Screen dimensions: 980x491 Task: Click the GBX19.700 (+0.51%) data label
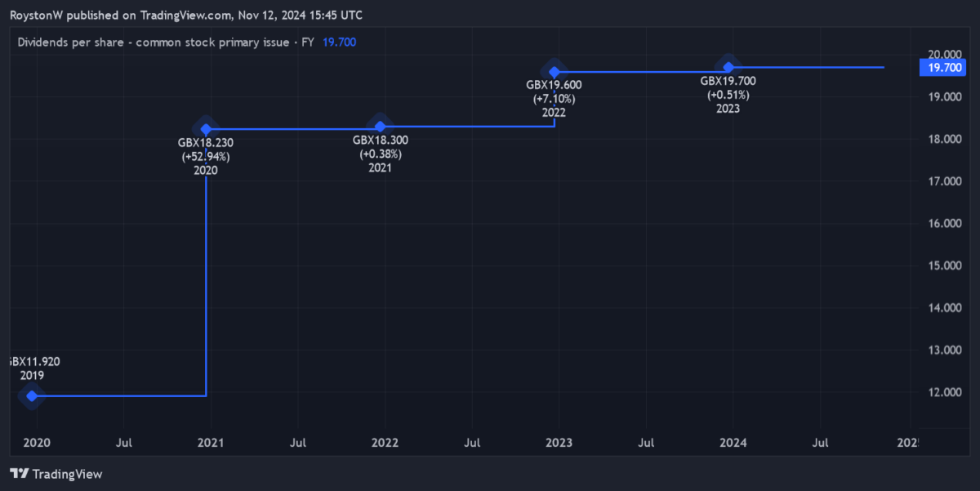point(728,87)
